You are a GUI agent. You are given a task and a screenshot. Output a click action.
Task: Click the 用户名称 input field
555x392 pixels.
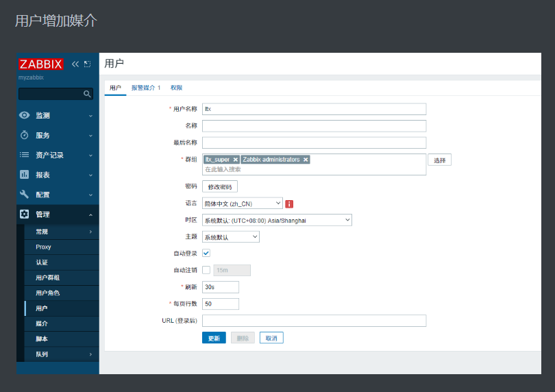[314, 109]
